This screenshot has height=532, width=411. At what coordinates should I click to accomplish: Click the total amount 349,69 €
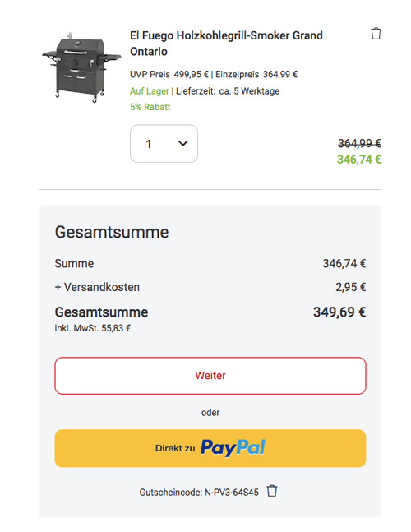(339, 312)
